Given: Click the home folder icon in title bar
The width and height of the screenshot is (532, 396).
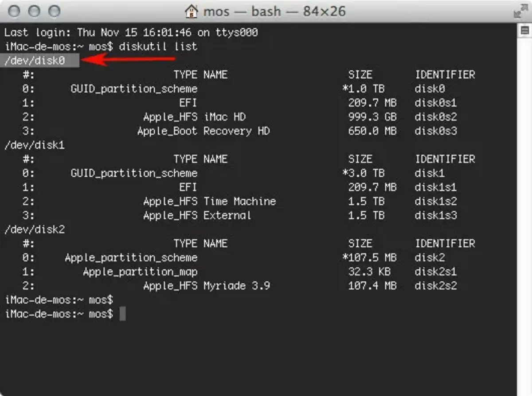Looking at the screenshot, I should (191, 12).
